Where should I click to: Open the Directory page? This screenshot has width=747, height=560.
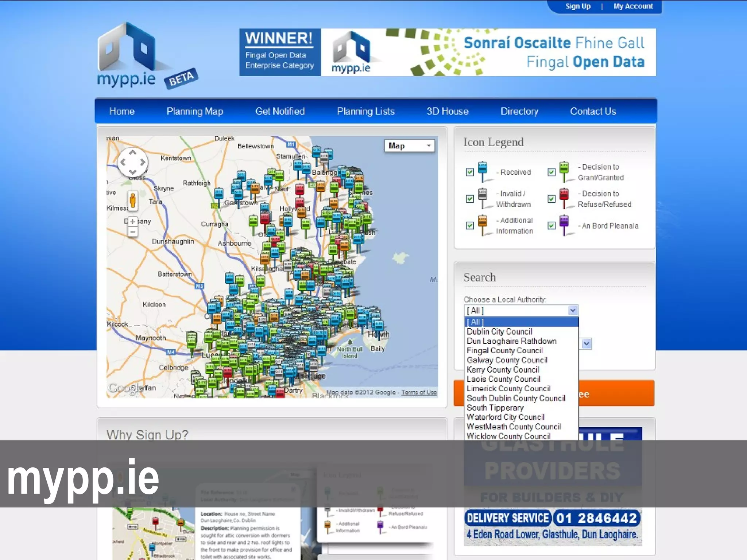(x=519, y=111)
